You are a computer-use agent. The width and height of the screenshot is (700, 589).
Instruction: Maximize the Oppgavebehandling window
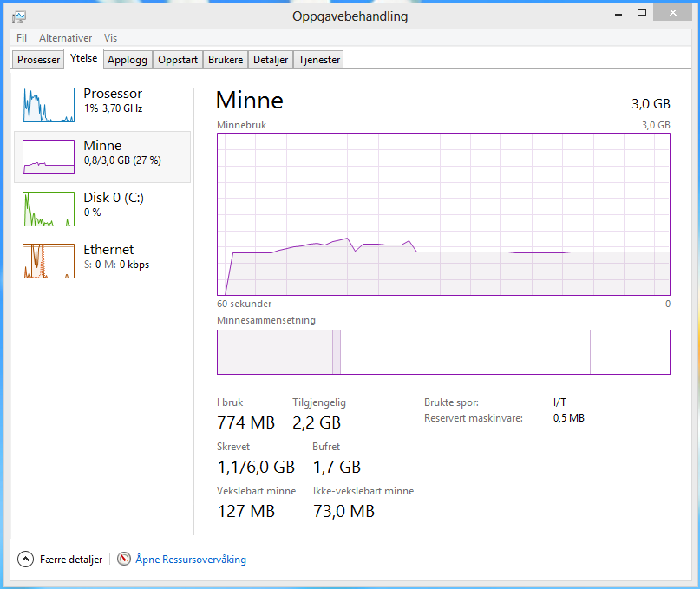(x=642, y=12)
